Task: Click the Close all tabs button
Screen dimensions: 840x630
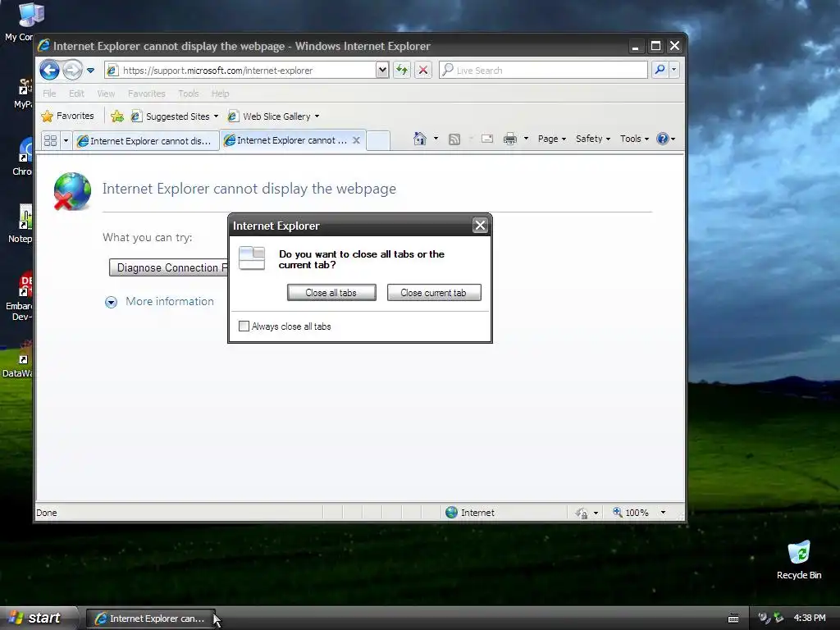Action: 331,293
